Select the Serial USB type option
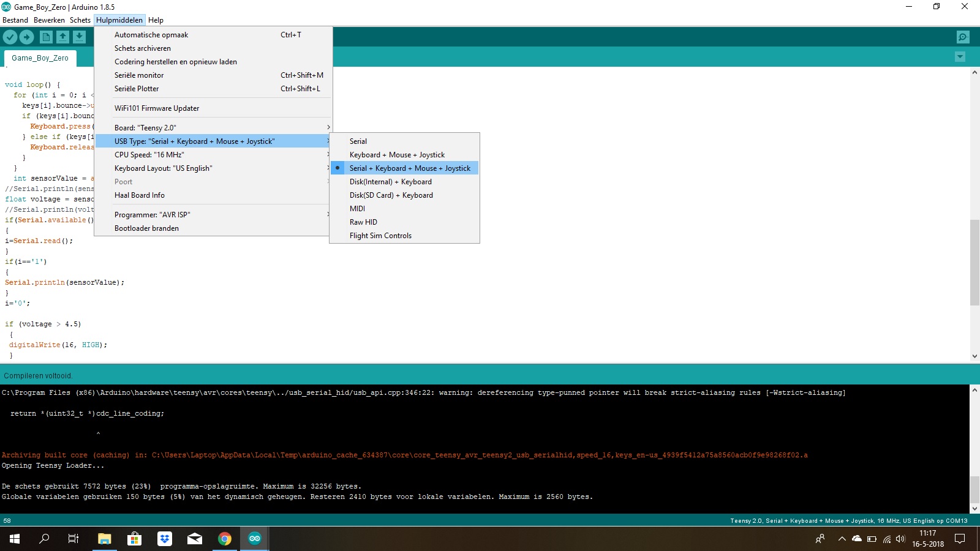Screen dimensions: 980x551 pyautogui.click(x=404, y=141)
